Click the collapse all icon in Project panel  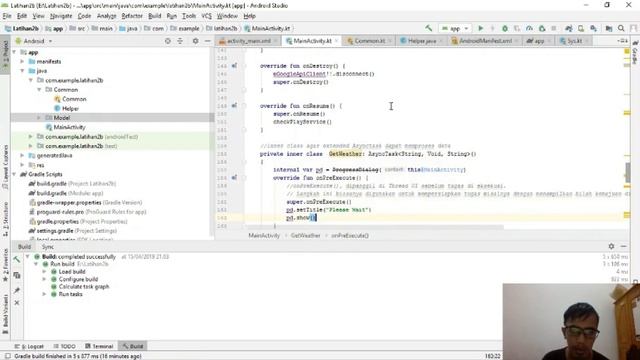coord(180,41)
